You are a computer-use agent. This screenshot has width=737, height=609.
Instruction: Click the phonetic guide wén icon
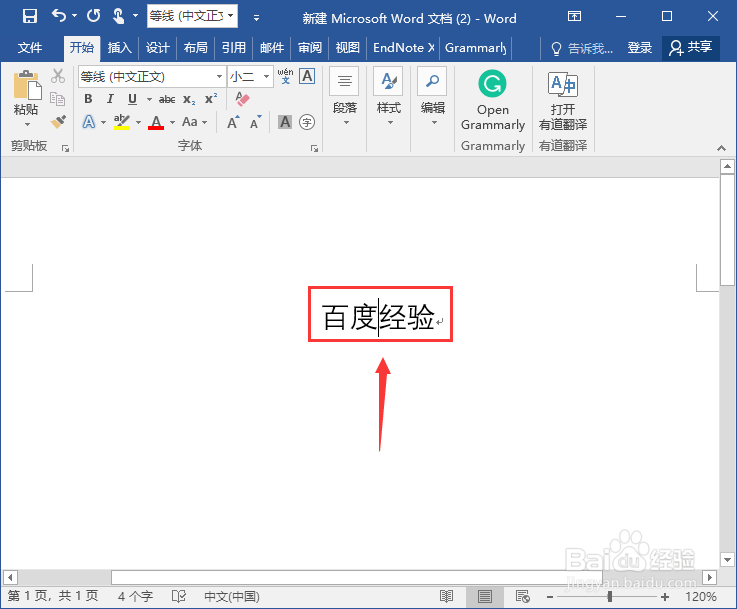(285, 76)
